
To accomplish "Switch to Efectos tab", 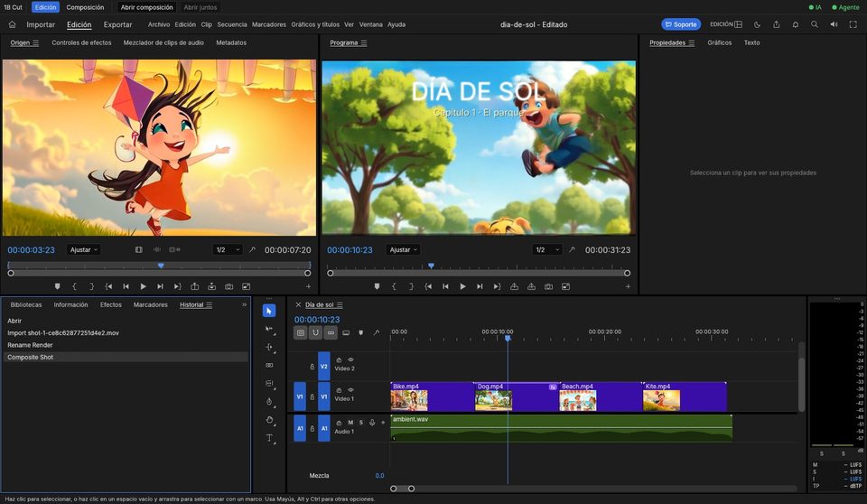I will coord(110,304).
